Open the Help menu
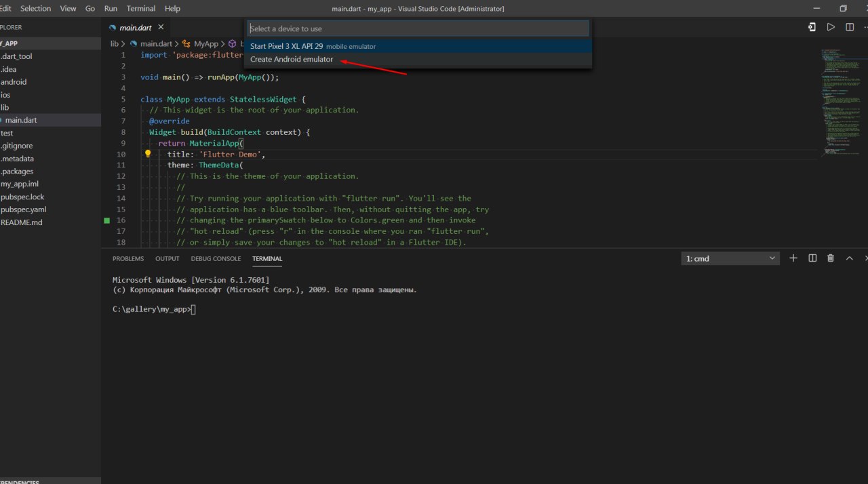Image resolution: width=868 pixels, height=484 pixels. (x=172, y=8)
